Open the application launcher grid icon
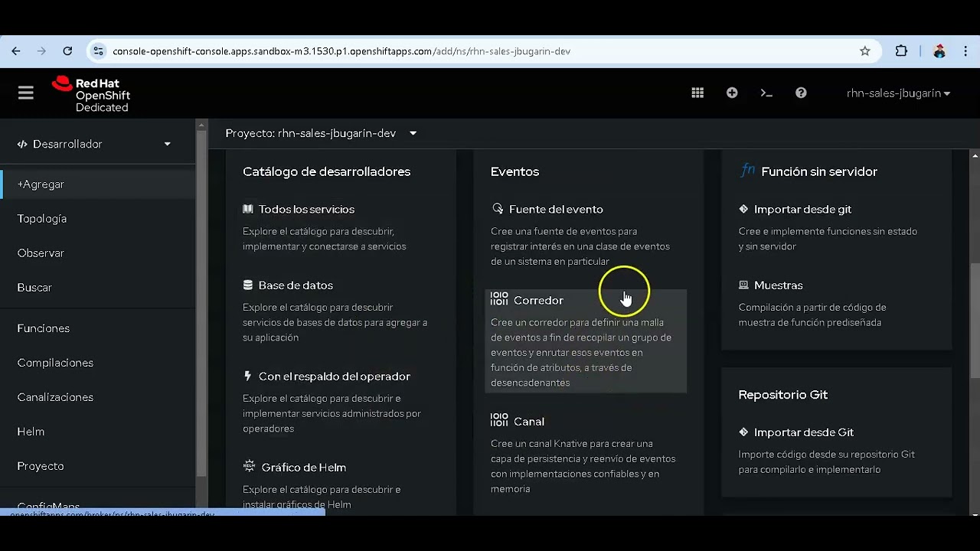The height and width of the screenshot is (551, 980). pos(697,93)
